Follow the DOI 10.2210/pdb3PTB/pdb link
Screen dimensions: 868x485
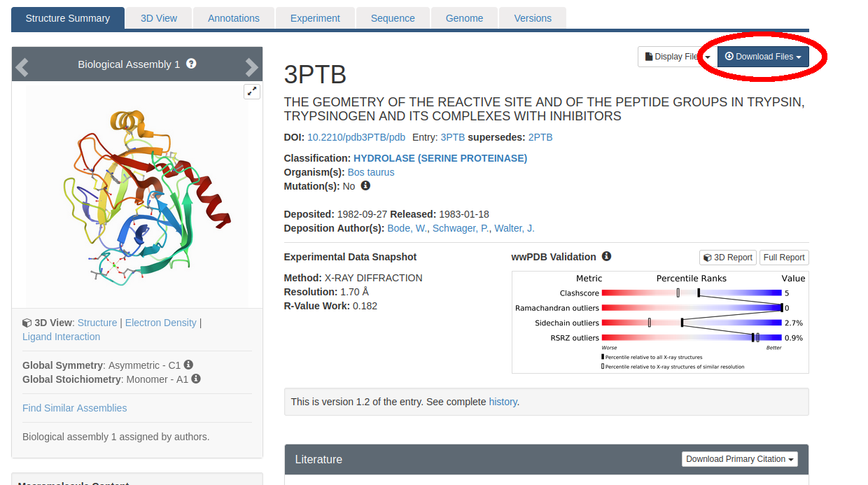(x=356, y=137)
